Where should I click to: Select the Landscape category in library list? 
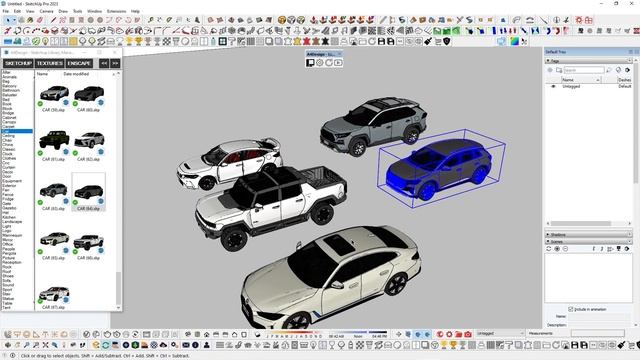[x=12, y=222]
